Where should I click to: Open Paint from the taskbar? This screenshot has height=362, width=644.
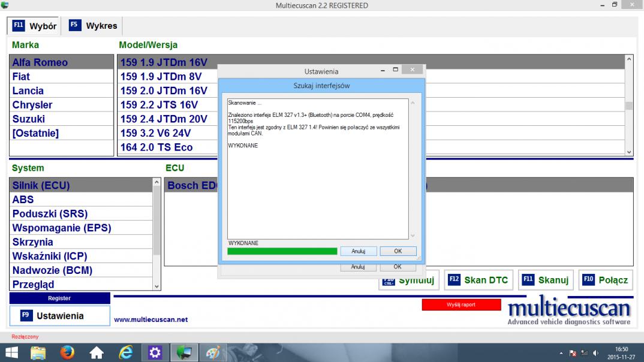click(x=213, y=353)
